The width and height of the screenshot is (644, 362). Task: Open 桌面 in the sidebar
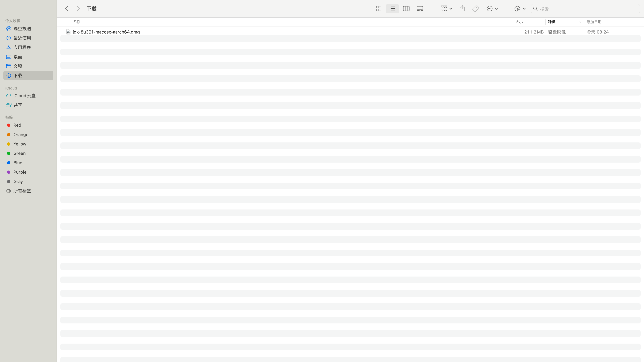[x=28, y=57]
